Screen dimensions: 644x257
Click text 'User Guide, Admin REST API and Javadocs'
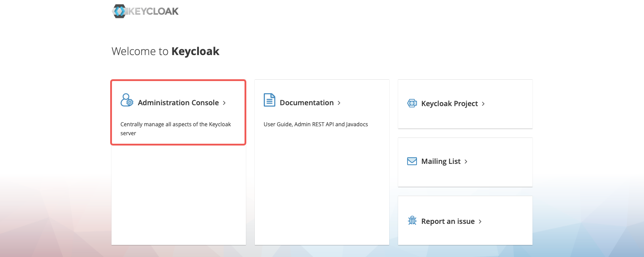tap(316, 124)
